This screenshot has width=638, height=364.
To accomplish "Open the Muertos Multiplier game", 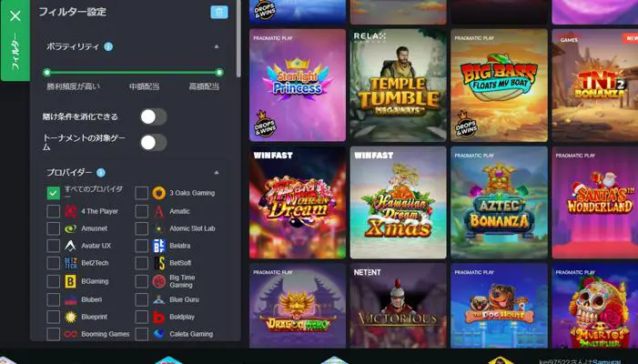I will 595,306.
